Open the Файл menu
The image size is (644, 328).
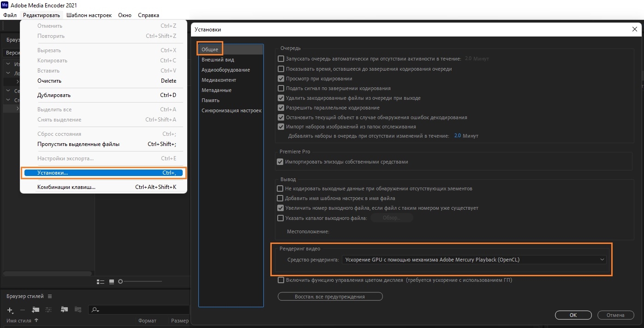point(10,15)
